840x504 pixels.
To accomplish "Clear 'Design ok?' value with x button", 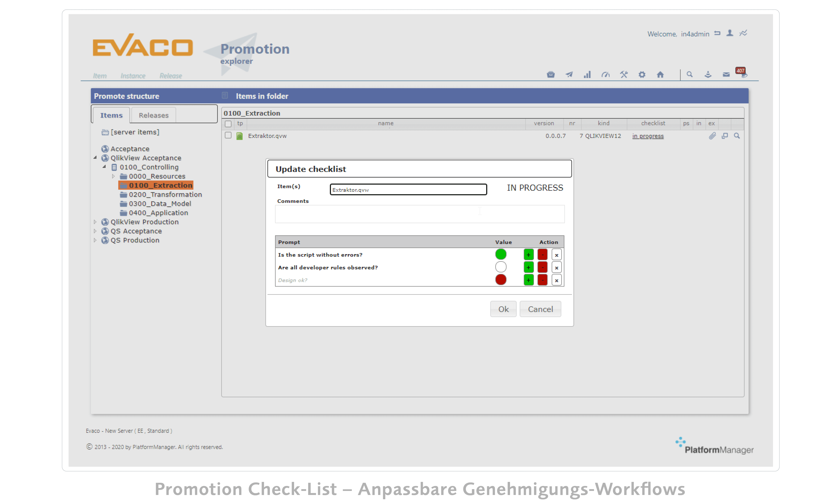I will [x=556, y=280].
